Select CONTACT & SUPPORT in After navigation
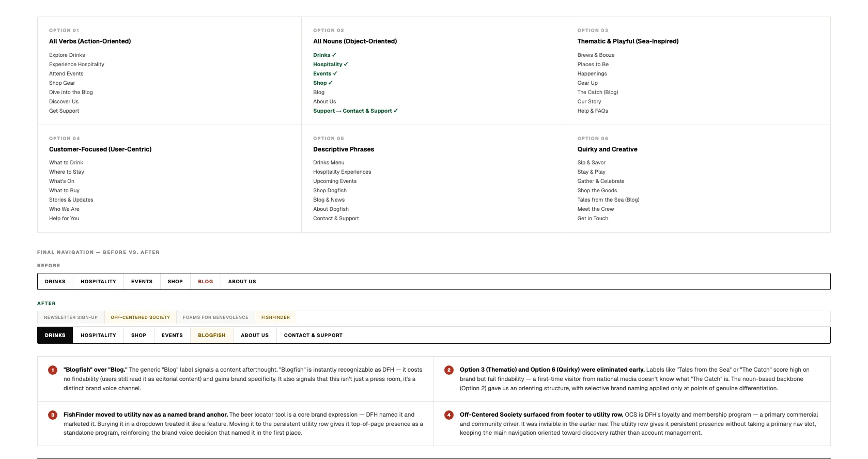 tap(313, 335)
